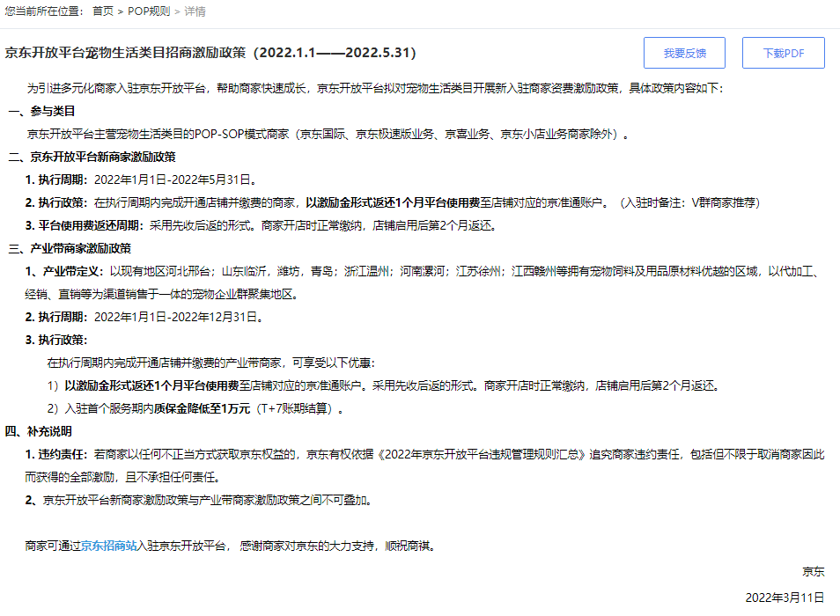The height and width of the screenshot is (616, 840).
Task: Click the 京东 signature above the date
Action: (813, 571)
